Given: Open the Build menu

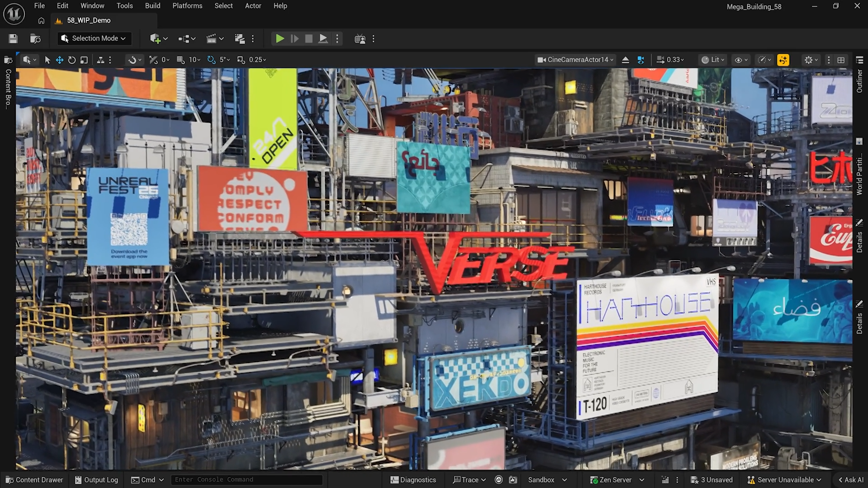Looking at the screenshot, I should coord(152,6).
